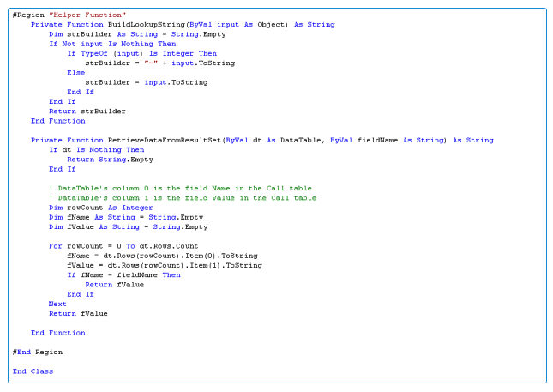Click the comment about DataTable's column 0

point(180,188)
